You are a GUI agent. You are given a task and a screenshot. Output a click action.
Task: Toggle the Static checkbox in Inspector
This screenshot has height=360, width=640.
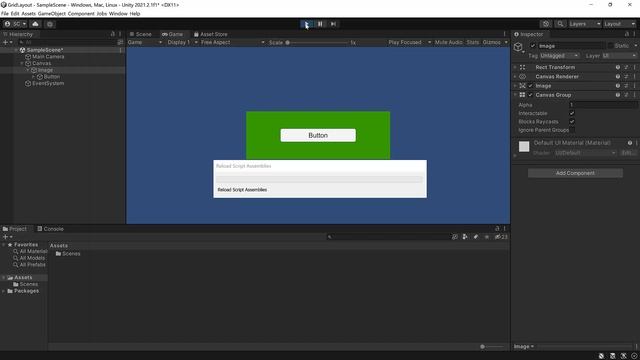(x=611, y=46)
